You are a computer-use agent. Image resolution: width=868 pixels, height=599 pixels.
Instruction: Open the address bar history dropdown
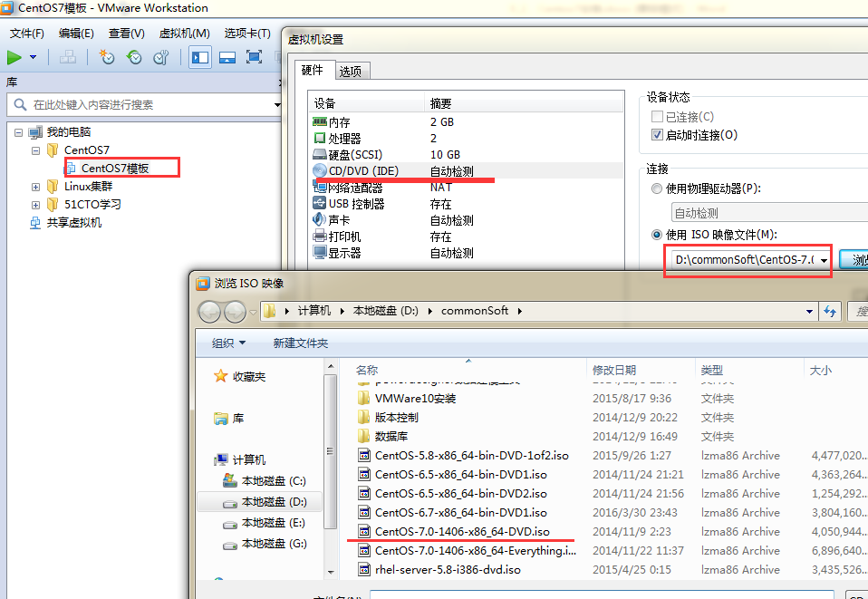pos(809,311)
